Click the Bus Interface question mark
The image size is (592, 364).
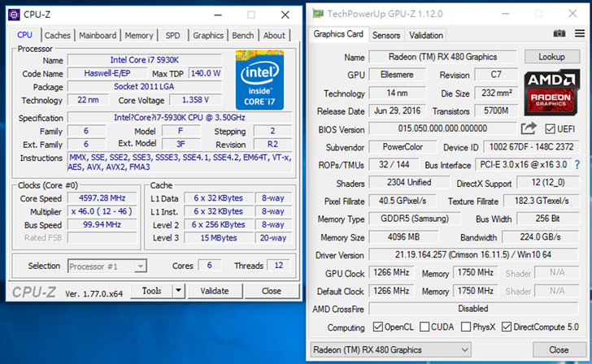point(577,165)
